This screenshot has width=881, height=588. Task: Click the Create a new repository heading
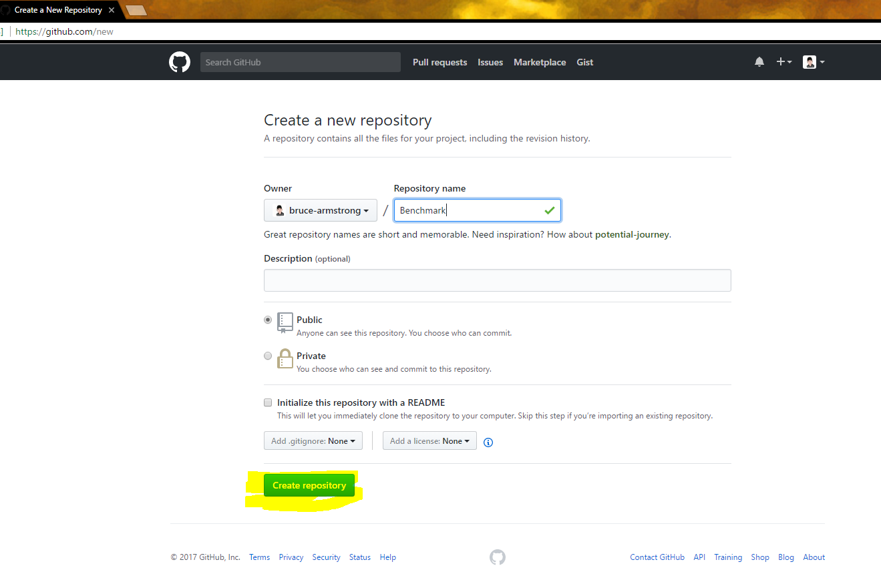click(348, 120)
